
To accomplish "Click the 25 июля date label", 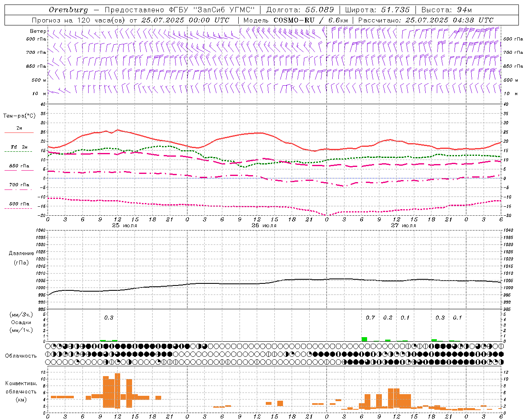I will (x=125, y=226).
